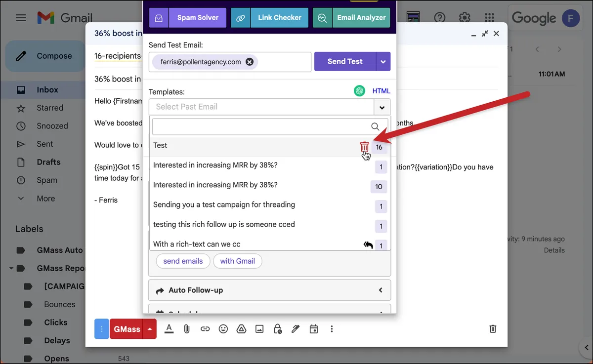Open the Spam folder
The image size is (593, 364).
click(x=47, y=180)
